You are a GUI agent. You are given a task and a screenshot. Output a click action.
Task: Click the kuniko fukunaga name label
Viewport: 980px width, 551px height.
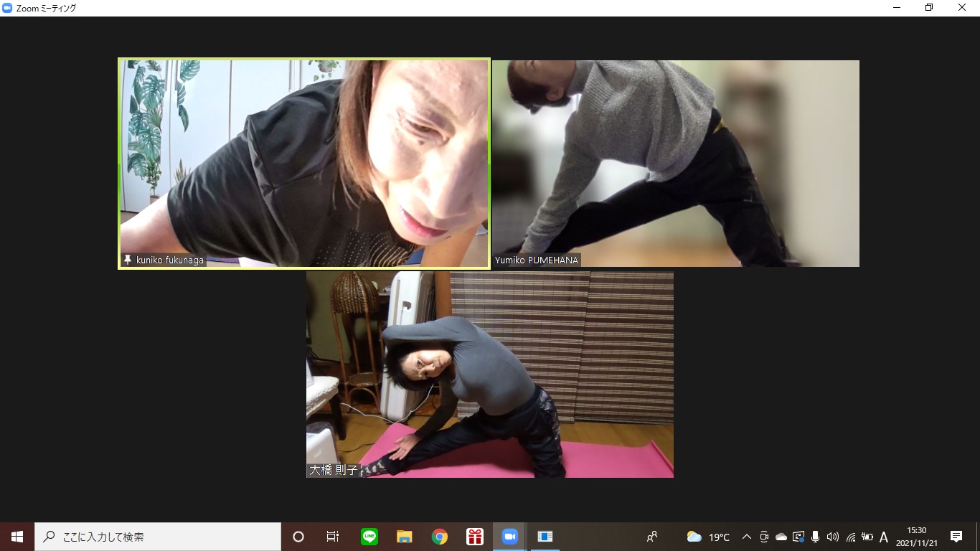(x=170, y=260)
